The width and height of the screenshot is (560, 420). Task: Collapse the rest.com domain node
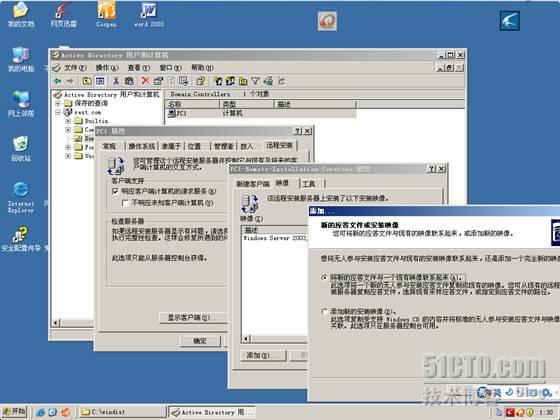[58, 112]
